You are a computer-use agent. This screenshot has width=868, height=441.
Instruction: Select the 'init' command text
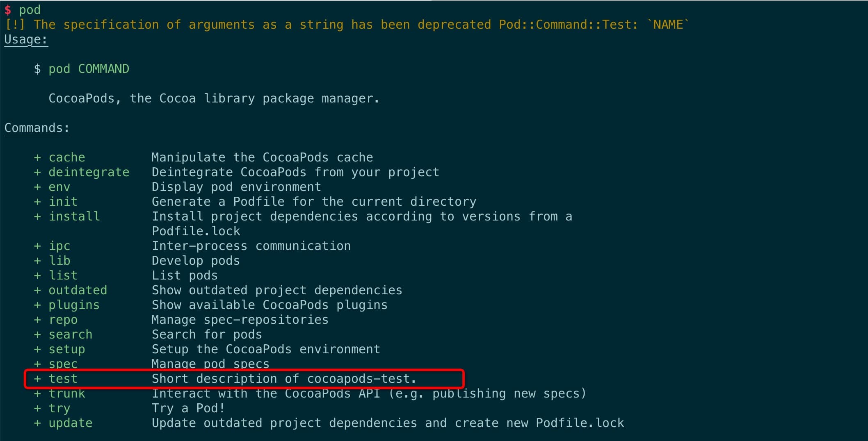[63, 202]
